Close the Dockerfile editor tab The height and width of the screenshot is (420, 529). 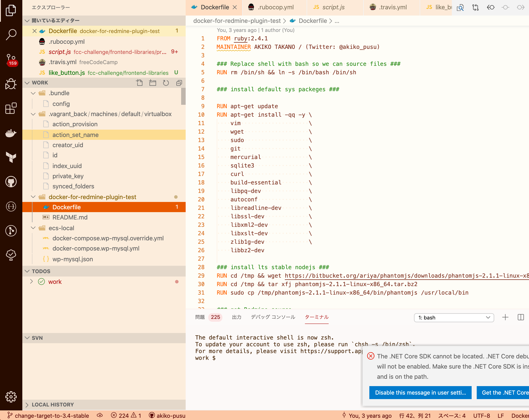[x=235, y=7]
